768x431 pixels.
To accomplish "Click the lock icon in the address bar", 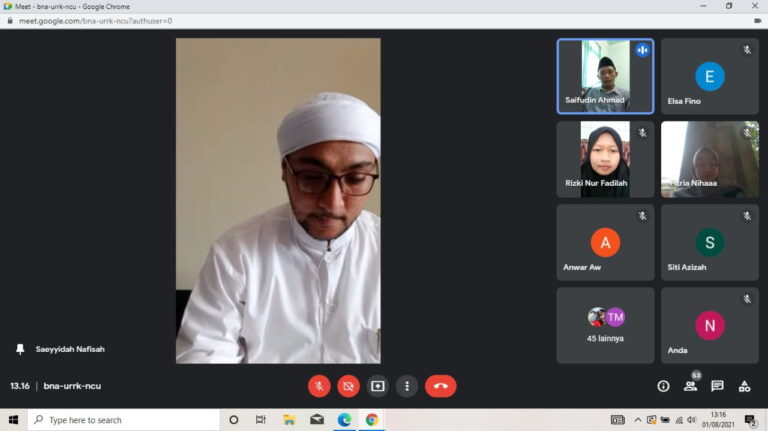I will point(9,21).
